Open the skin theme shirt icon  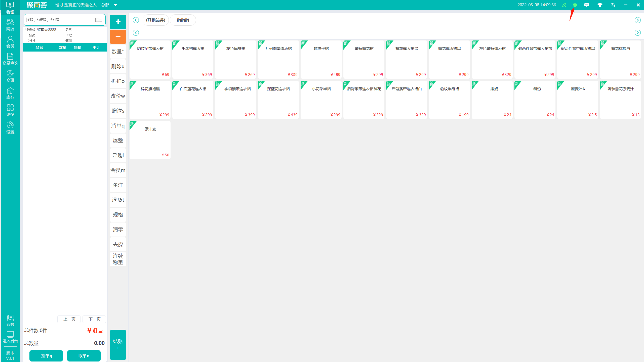600,5
